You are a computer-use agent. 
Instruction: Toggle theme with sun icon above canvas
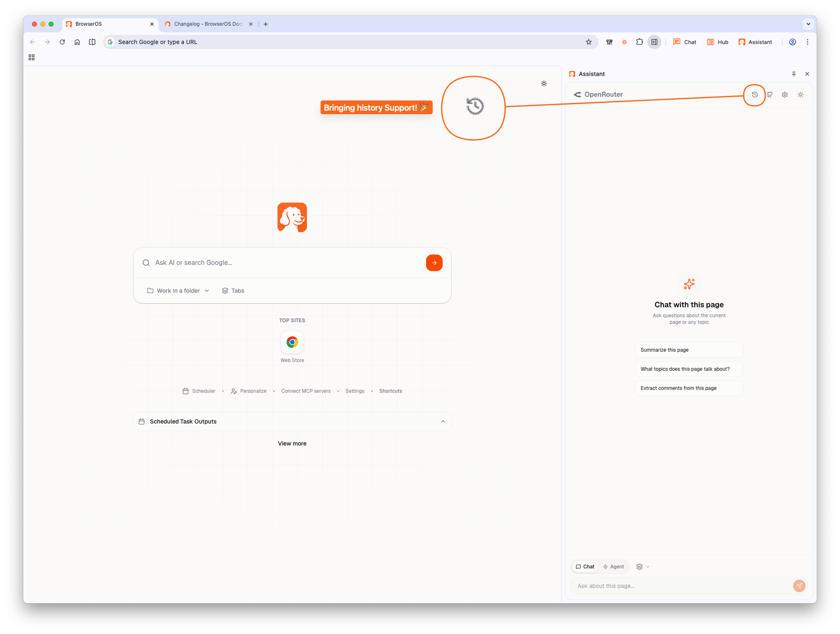pyautogui.click(x=544, y=83)
